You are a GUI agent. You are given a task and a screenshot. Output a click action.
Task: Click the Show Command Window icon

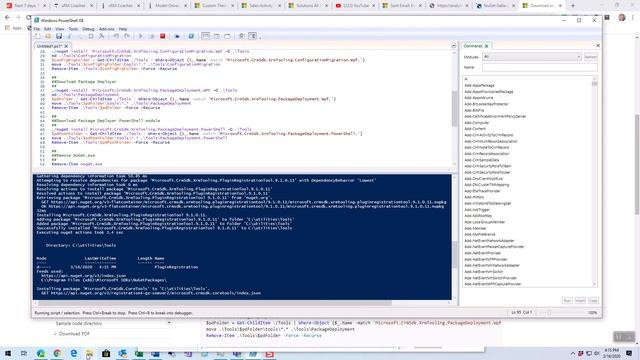click(242, 36)
